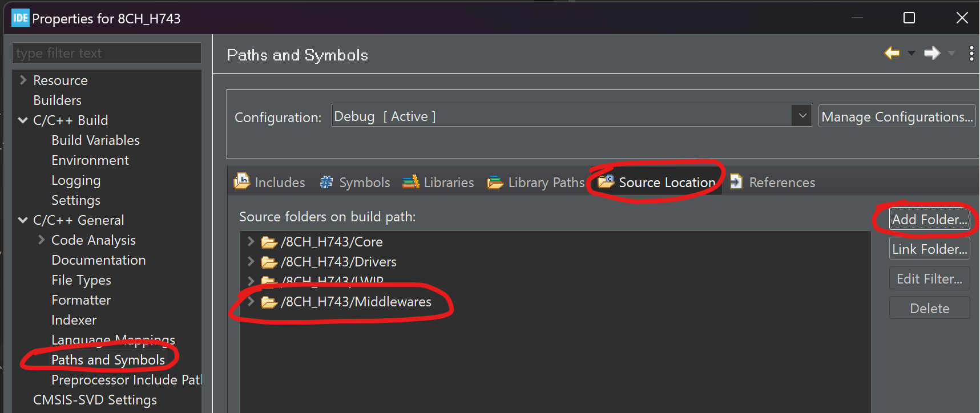Click the type filter text field

[x=106, y=53]
